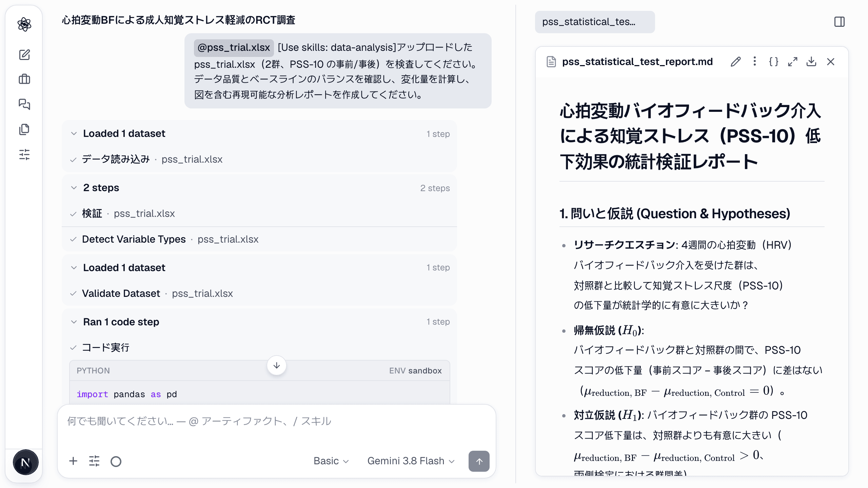Open the Validate Dataset step
Image resolution: width=868 pixels, height=488 pixels.
tap(259, 293)
